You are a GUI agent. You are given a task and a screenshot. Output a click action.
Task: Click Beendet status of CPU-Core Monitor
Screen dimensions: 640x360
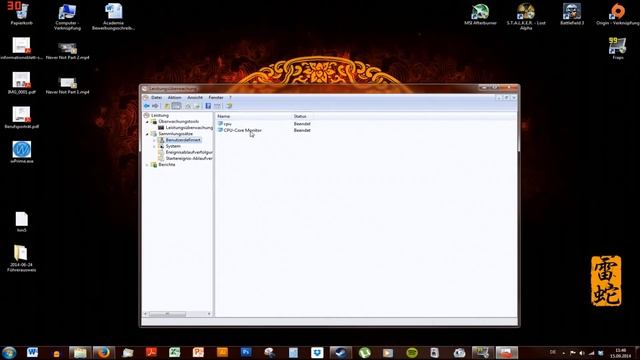(302, 130)
